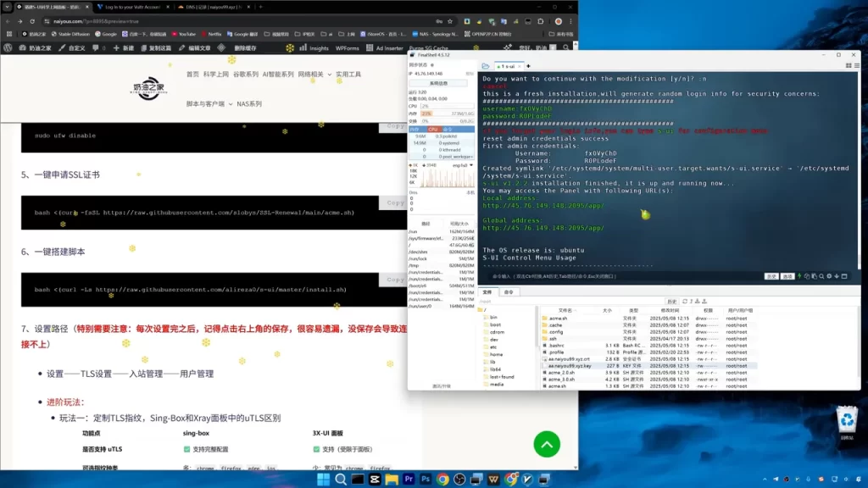Click the upload icon in file toolbar
868x488 pixels.
tap(704, 302)
